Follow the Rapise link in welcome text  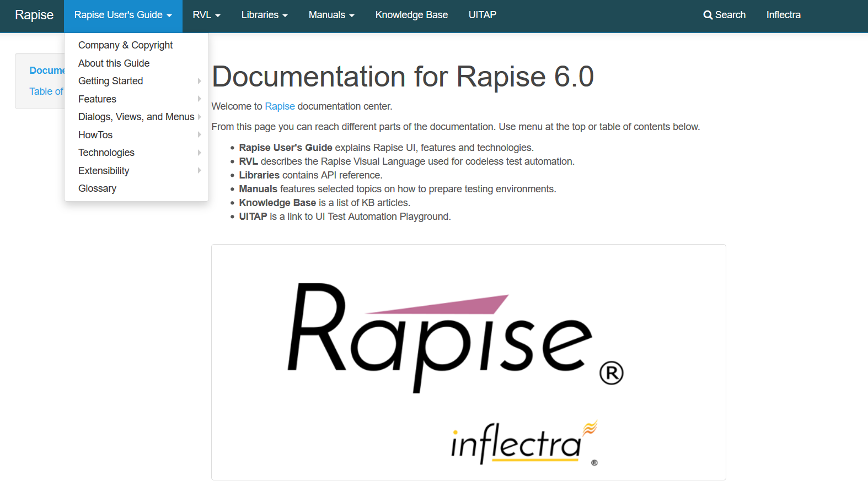(x=280, y=106)
